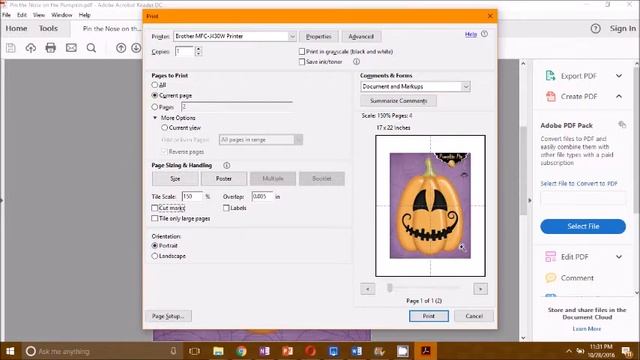640x360 pixels.
Task: Click the next preview page arrow button
Action: pos(480,289)
